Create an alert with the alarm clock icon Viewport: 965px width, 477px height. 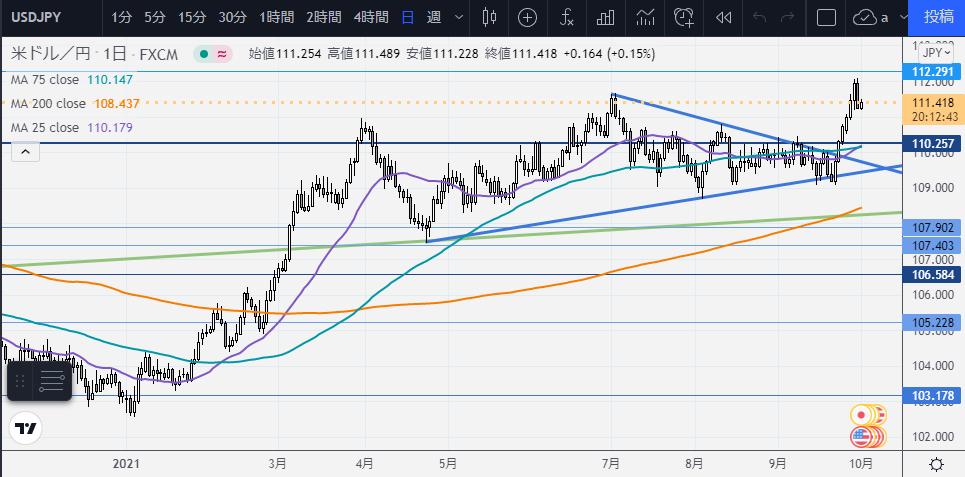tap(684, 17)
